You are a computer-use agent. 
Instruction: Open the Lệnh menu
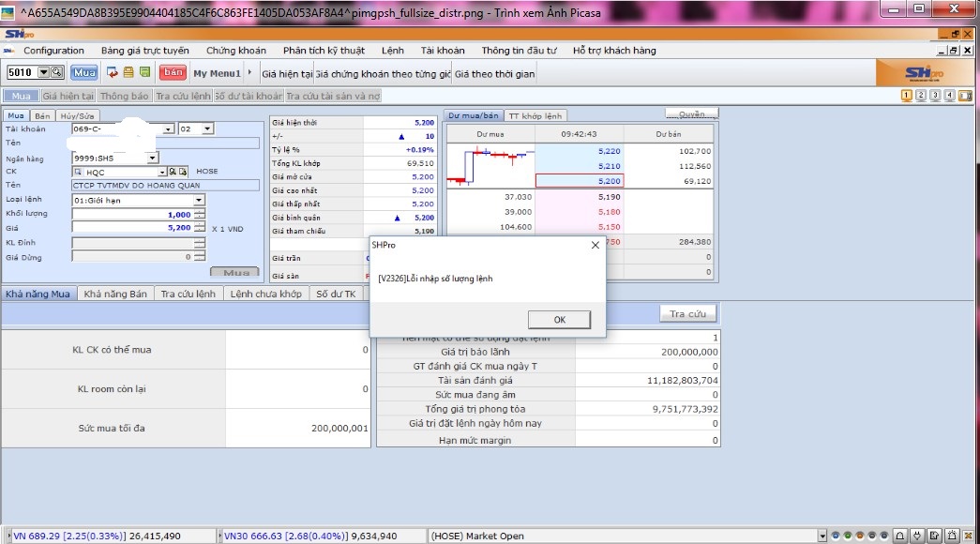[393, 51]
